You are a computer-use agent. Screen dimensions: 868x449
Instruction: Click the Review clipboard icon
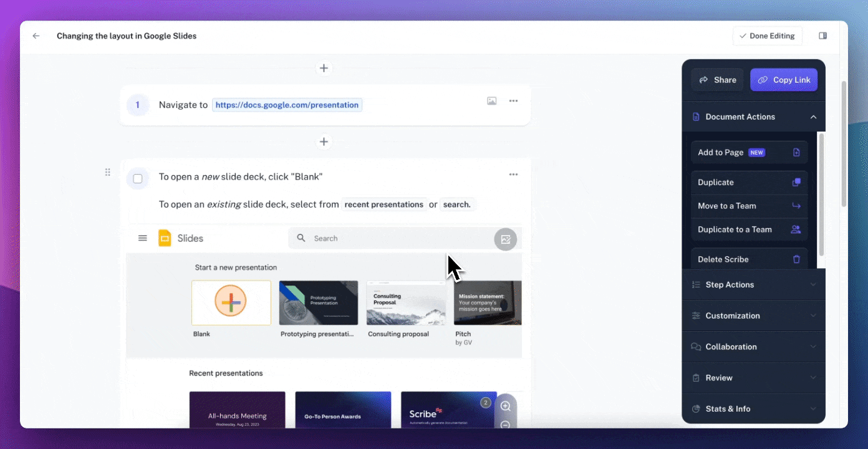[x=697, y=378]
